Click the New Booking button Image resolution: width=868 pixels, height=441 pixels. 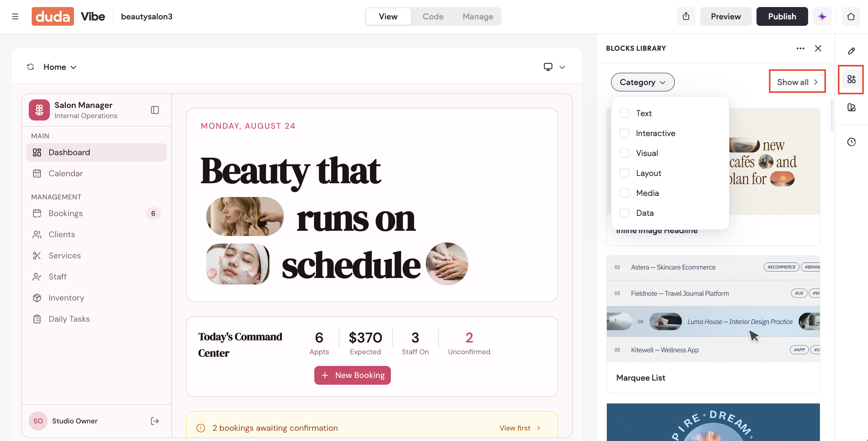coord(352,375)
